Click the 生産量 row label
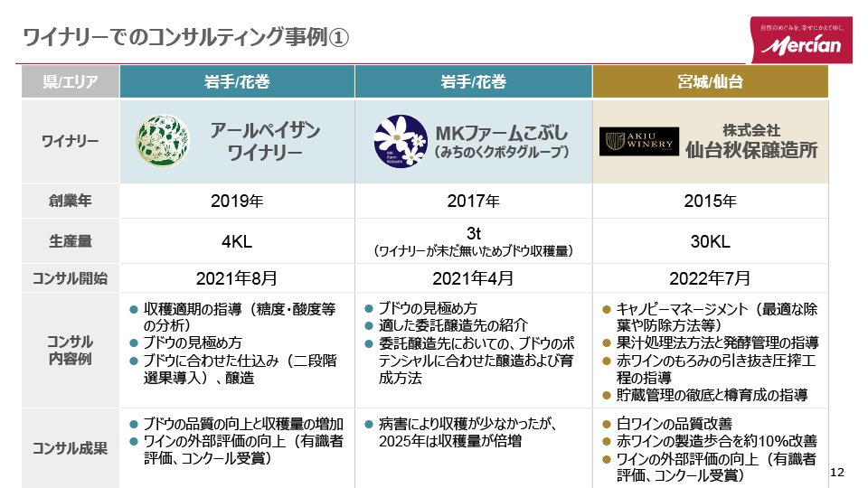 pyautogui.click(x=71, y=241)
